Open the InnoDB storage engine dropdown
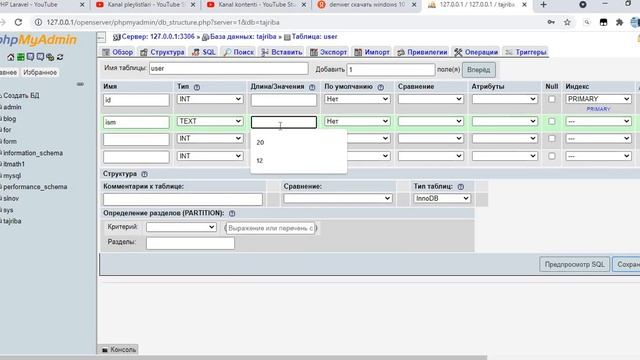Screen dimensions: 640x360 pos(442,198)
